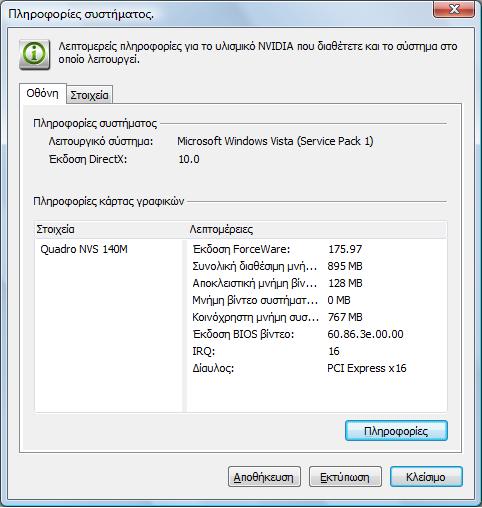Select the shared system memory row 767 MB

(x=316, y=317)
